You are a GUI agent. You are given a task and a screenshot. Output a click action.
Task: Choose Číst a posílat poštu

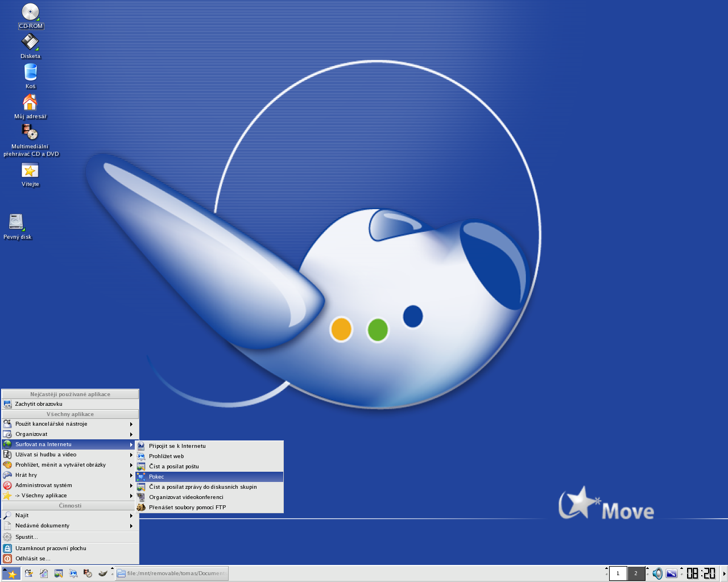(209, 467)
